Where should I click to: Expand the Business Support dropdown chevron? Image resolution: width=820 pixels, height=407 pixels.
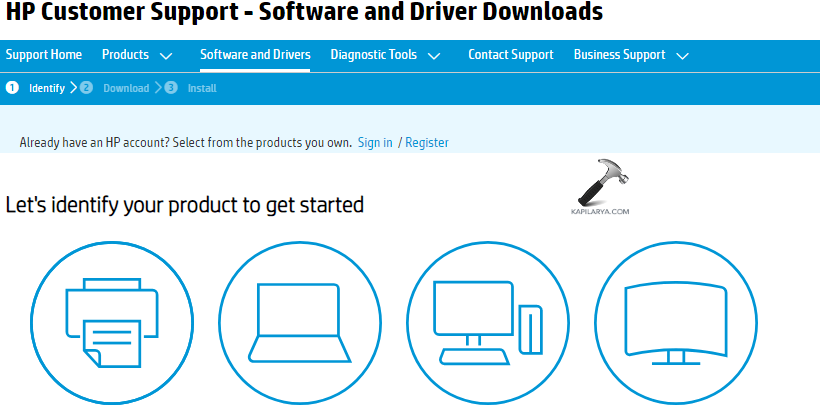click(x=682, y=56)
